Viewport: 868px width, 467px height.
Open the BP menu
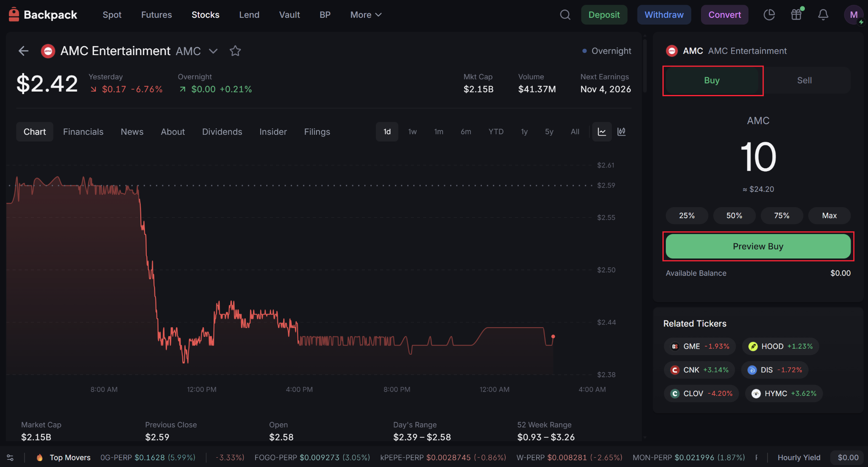[x=325, y=15]
